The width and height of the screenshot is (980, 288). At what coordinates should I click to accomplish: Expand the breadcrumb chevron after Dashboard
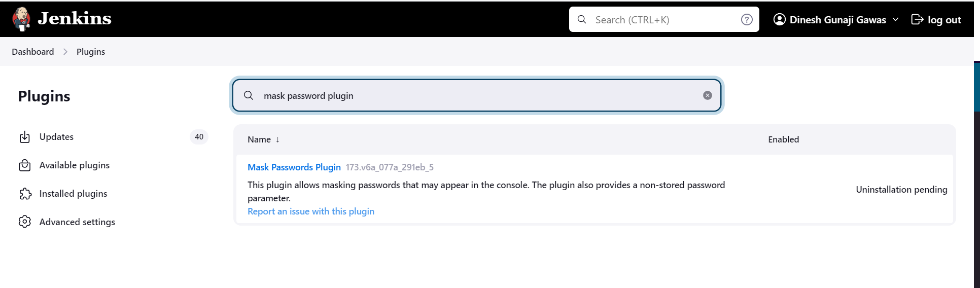[x=65, y=52]
